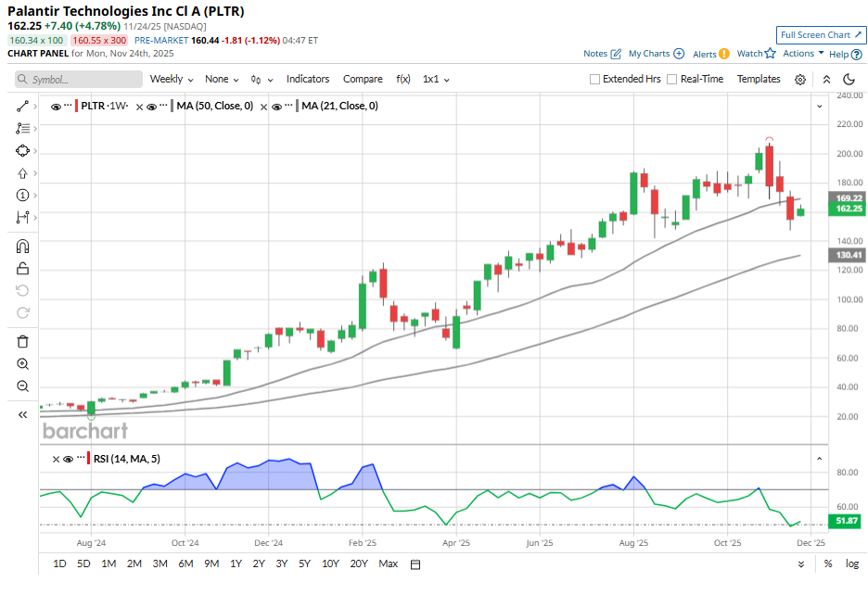Open chart settings gear icon

pyautogui.click(x=800, y=80)
